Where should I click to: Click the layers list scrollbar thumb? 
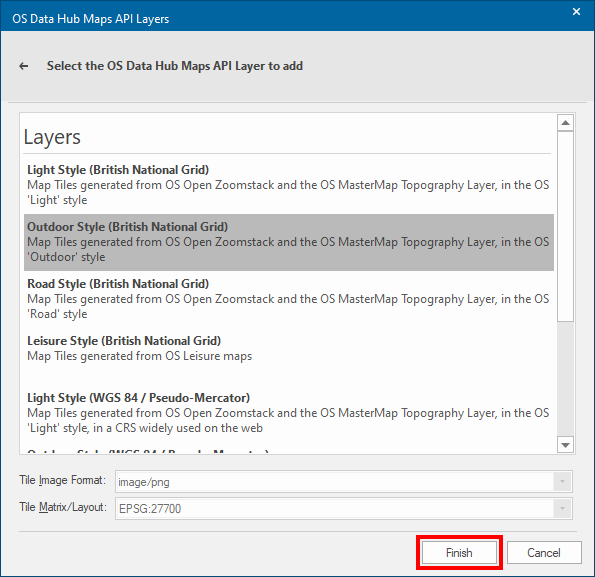(565, 226)
